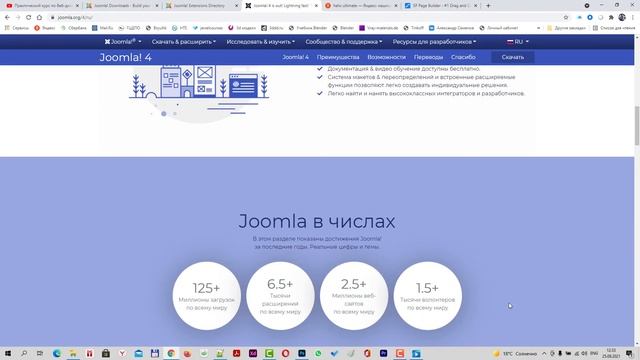The image size is (640, 360).
Task: Expand the Скачать & расширить menu
Action: (x=184, y=42)
